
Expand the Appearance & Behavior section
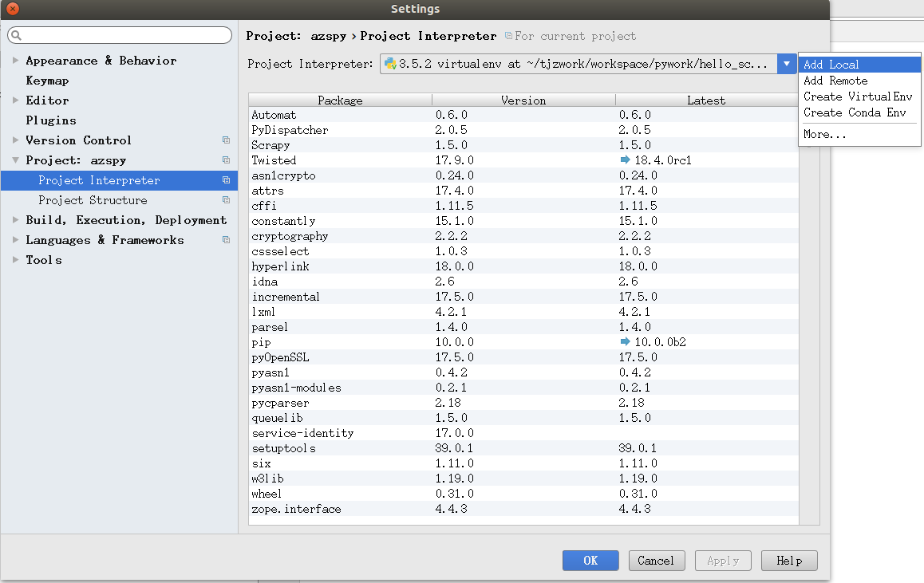[15, 61]
